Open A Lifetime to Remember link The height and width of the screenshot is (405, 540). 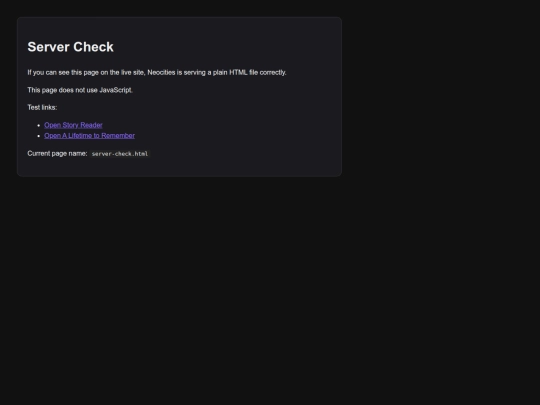(x=90, y=136)
